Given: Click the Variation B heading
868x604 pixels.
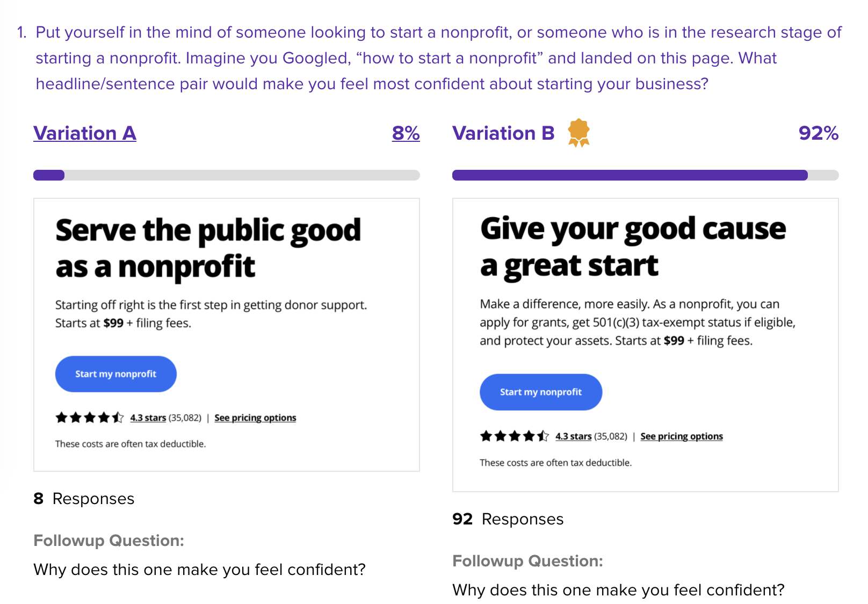Looking at the screenshot, I should (x=503, y=133).
